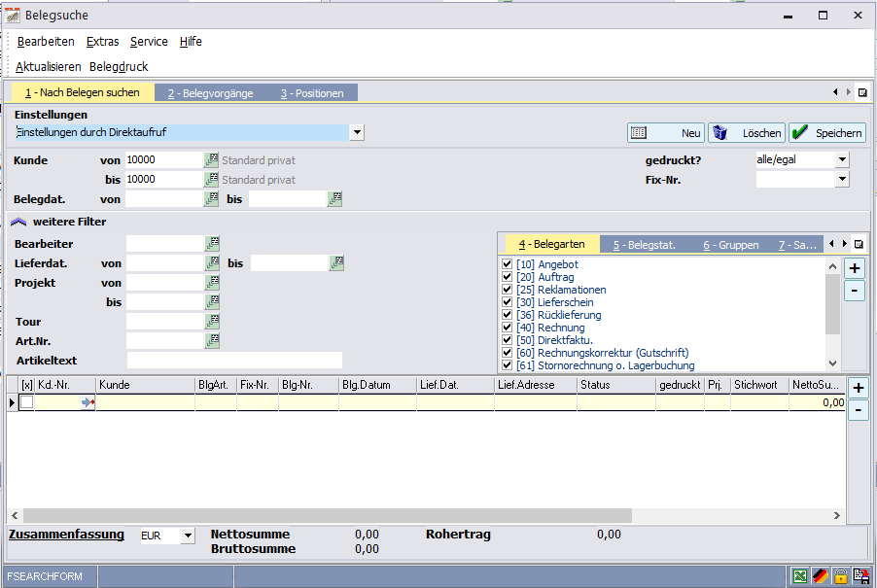Click the Zusammenfassung link
877x588 pixels.
tap(66, 535)
